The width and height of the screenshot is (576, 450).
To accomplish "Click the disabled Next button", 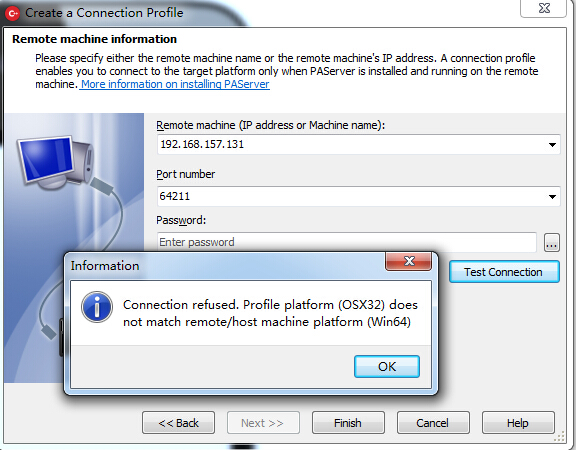I will (x=263, y=423).
